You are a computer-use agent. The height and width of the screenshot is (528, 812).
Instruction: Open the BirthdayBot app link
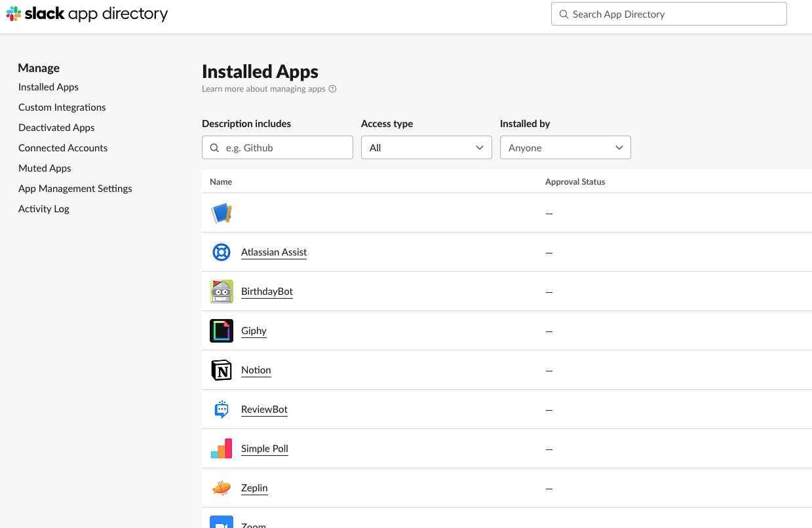tap(267, 292)
